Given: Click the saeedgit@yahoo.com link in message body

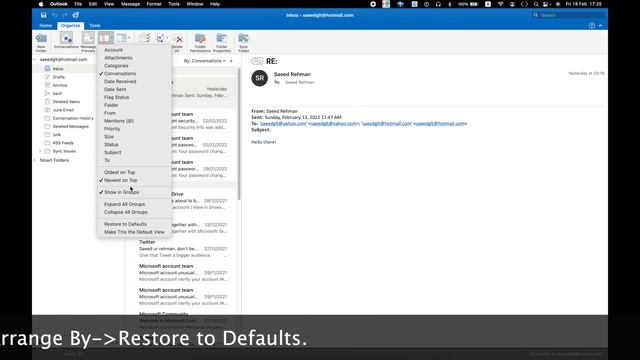Looking at the screenshot, I should tap(283, 124).
